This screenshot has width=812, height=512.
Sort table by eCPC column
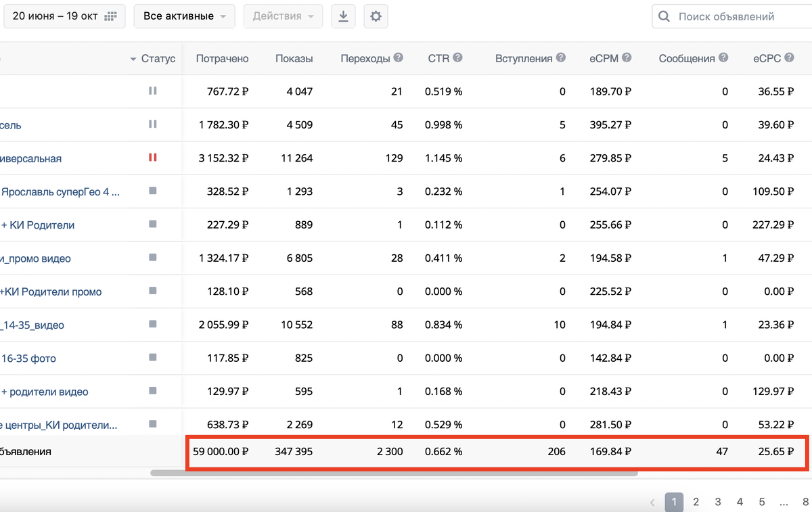767,59
